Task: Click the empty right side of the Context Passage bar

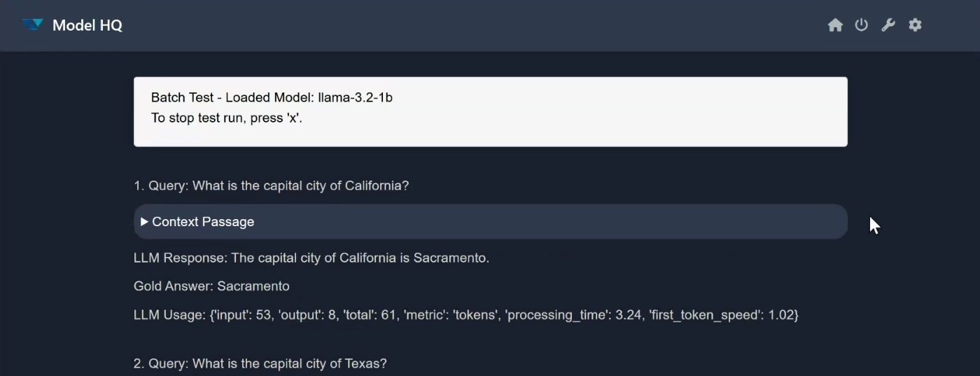Action: point(630,222)
